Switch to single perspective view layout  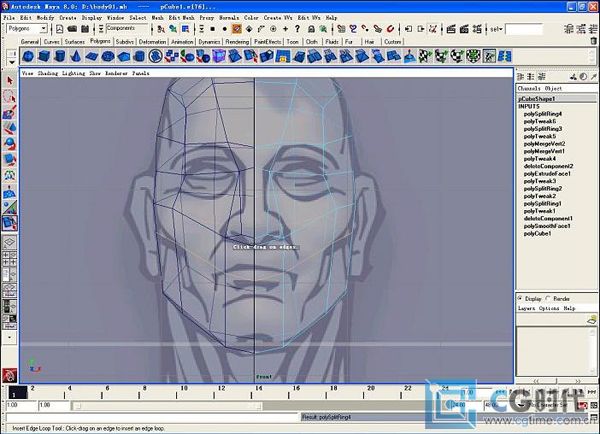(x=10, y=242)
